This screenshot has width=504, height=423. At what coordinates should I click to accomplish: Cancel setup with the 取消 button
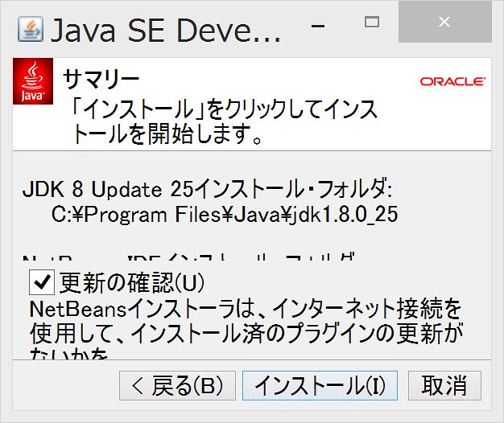pos(444,385)
